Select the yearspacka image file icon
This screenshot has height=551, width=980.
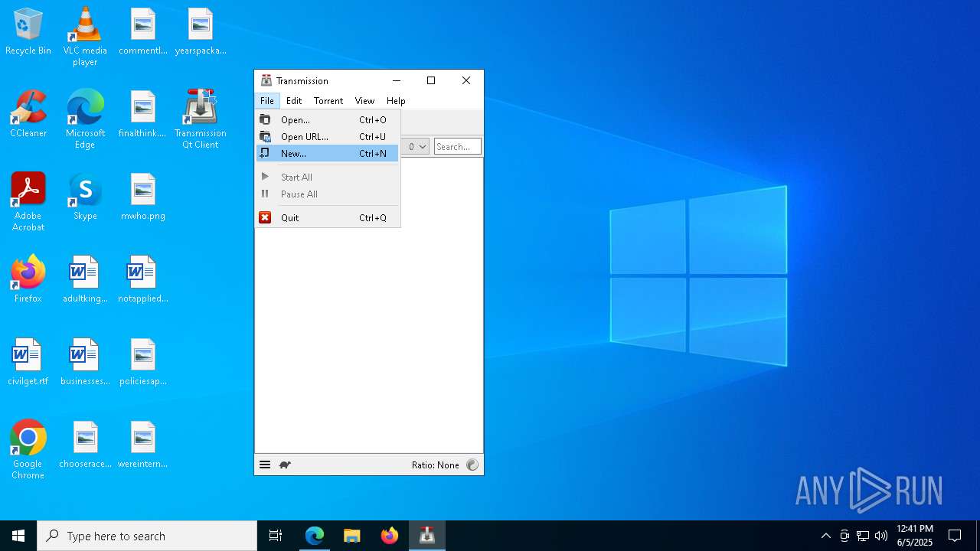pos(200,32)
